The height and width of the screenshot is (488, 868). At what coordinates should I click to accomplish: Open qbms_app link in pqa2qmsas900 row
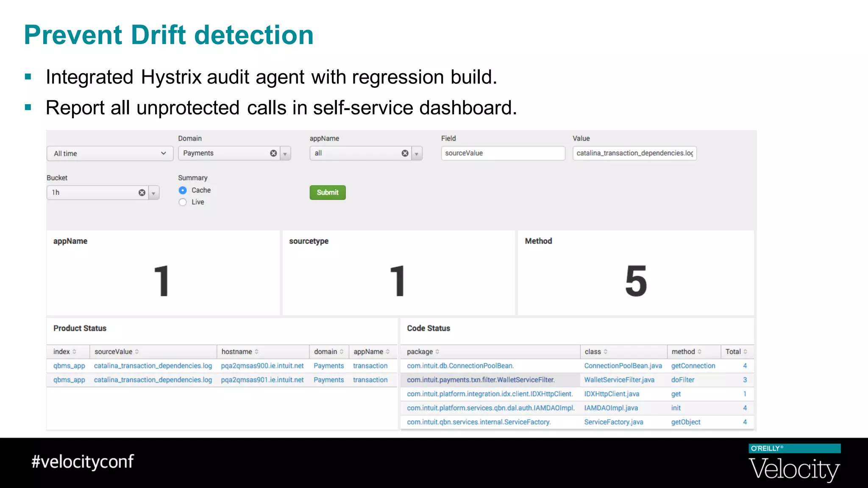click(x=69, y=366)
